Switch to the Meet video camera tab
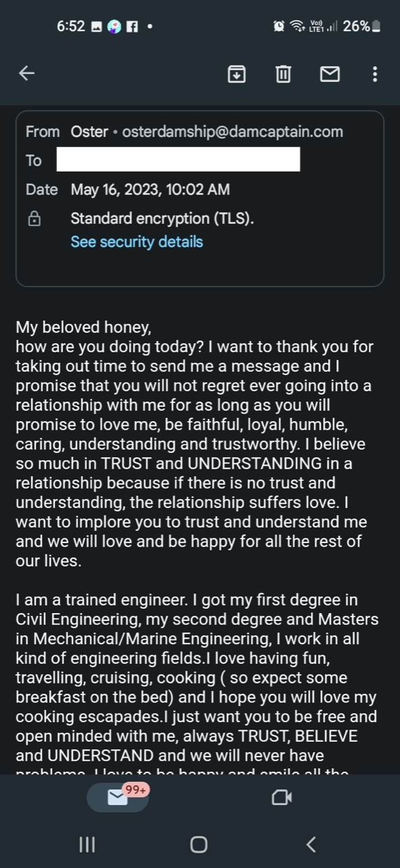Viewport: 400px width, 868px height. tap(281, 797)
